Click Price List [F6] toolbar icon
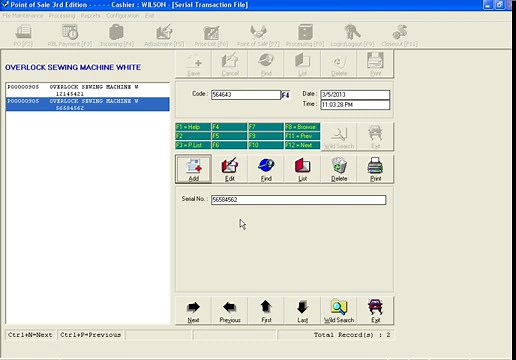Image resolution: width=516 pixels, height=360 pixels. [x=211, y=35]
